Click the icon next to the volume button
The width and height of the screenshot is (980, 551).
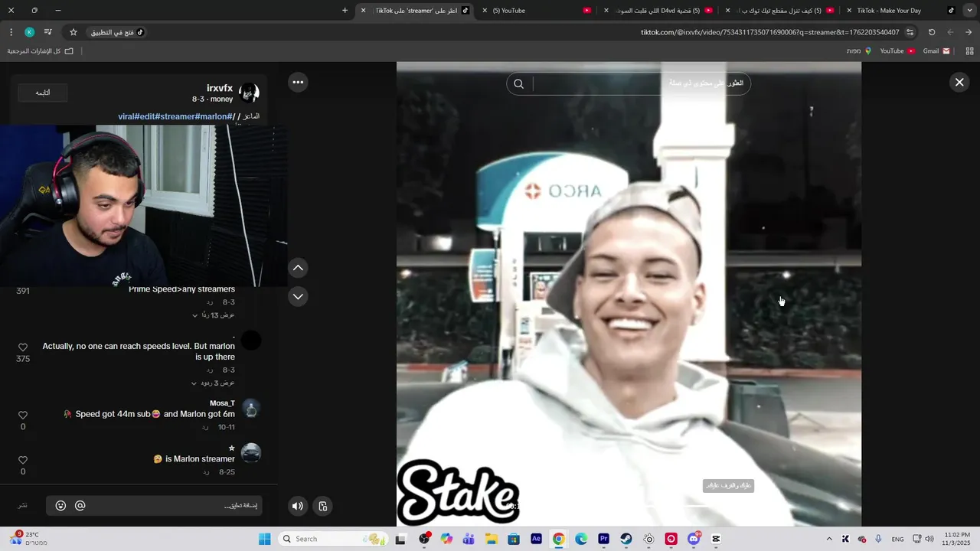coord(322,506)
